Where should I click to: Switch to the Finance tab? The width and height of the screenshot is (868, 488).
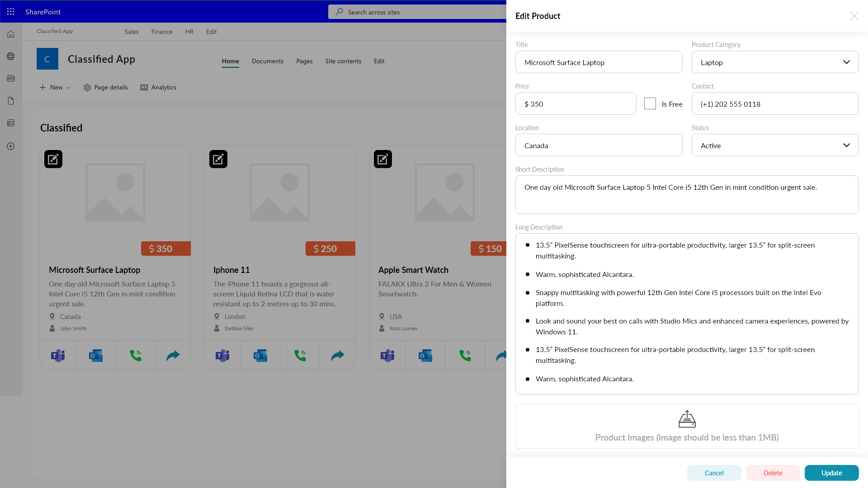click(x=161, y=32)
